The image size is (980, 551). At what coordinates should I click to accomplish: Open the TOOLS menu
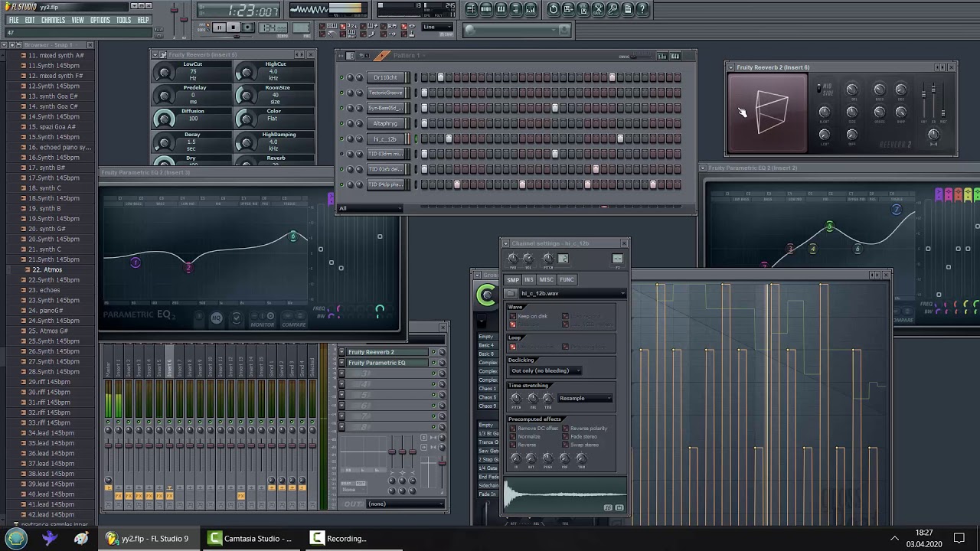point(124,20)
